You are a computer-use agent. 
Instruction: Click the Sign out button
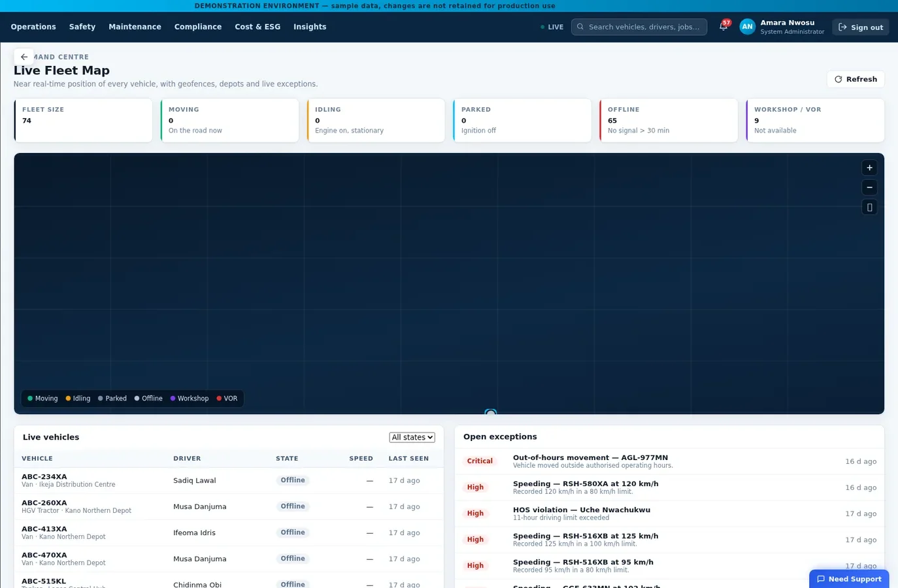click(860, 27)
